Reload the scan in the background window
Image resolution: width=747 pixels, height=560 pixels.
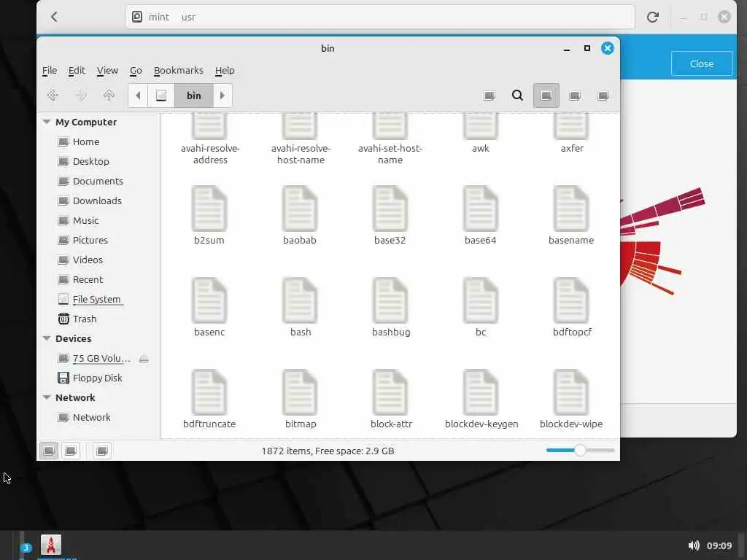point(653,17)
